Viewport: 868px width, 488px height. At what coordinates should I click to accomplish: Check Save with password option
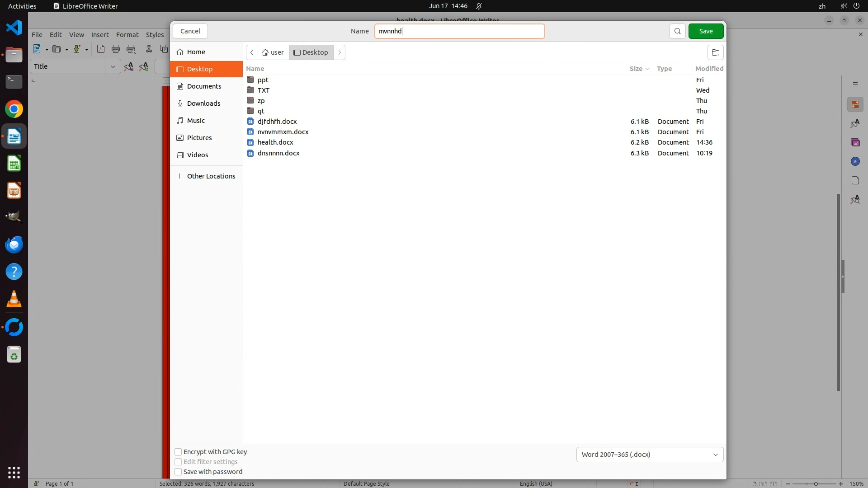point(178,472)
